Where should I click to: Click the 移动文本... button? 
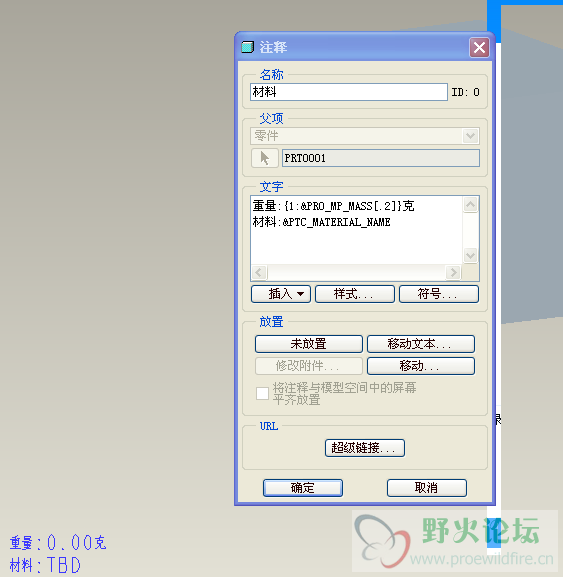click(x=421, y=344)
